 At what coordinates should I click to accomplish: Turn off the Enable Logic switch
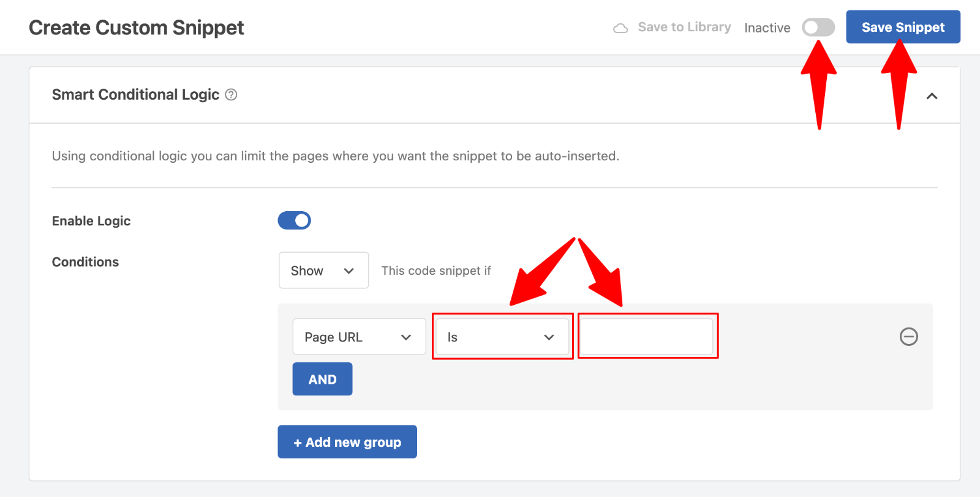point(295,220)
